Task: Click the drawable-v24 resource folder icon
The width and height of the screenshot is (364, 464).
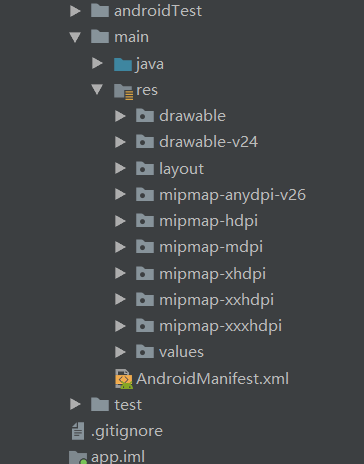Action: pos(145,142)
